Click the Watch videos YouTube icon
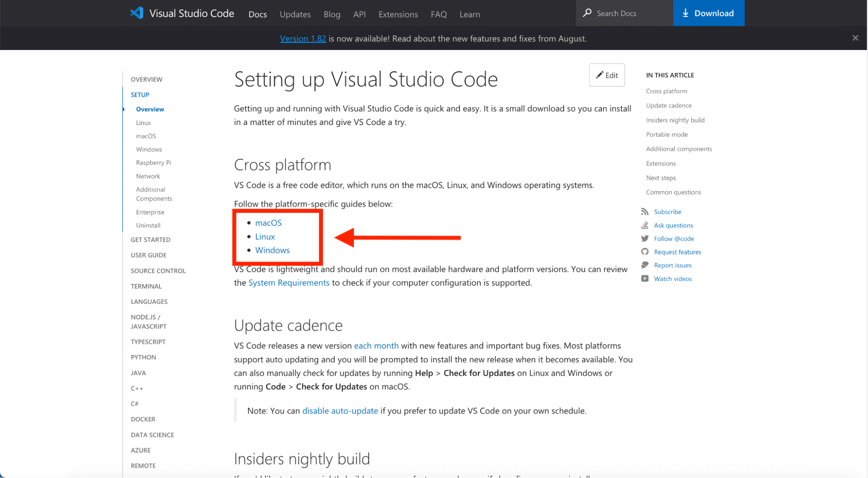This screenshot has width=868, height=478. click(x=646, y=278)
